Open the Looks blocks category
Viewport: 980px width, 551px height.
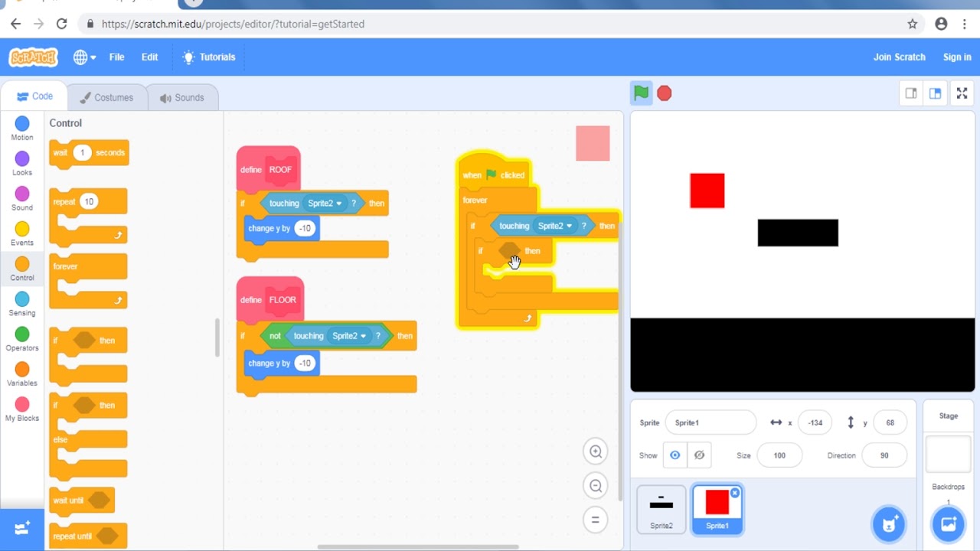(22, 164)
